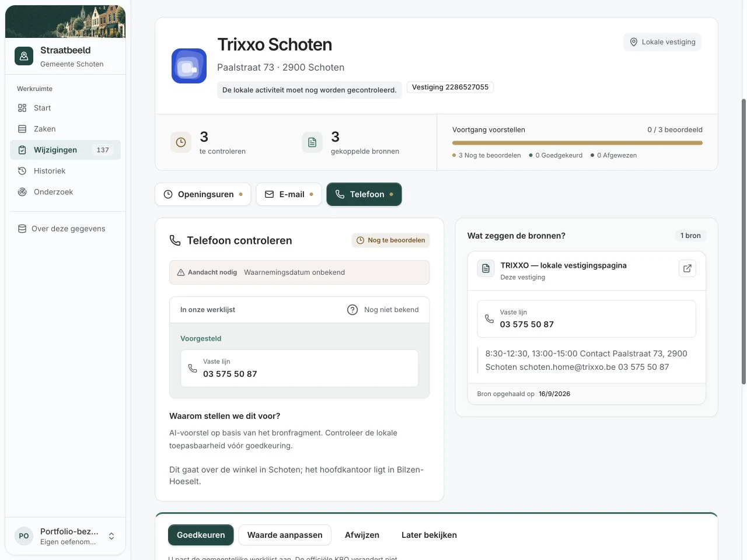
Task: Click the Onderzoek target icon
Action: [22, 192]
